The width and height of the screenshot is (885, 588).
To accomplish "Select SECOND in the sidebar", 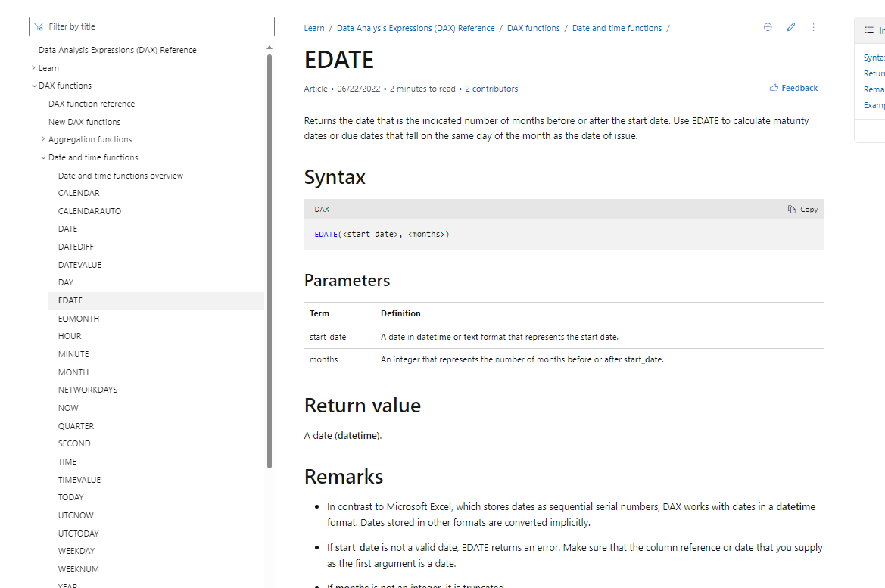I will [x=74, y=443].
